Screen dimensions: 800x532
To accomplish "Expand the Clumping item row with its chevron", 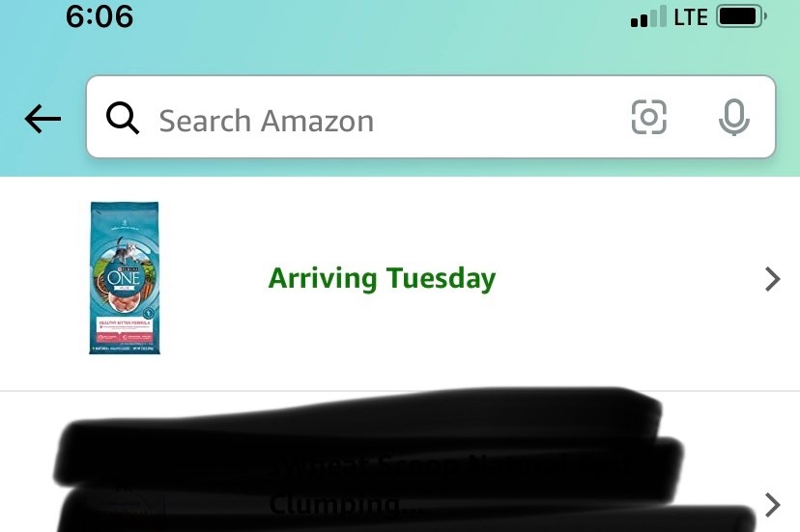I will pyautogui.click(x=773, y=505).
